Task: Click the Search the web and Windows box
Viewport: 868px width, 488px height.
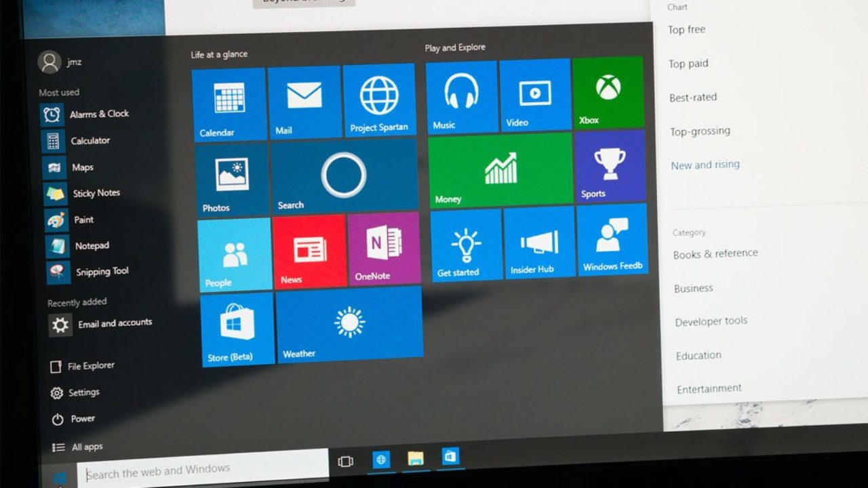Action: point(203,467)
